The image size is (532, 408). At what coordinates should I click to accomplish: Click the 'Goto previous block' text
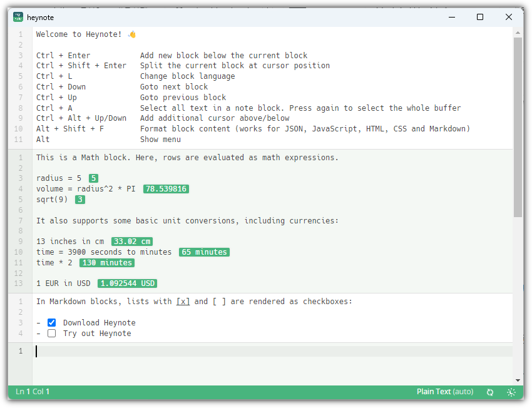[x=183, y=98]
